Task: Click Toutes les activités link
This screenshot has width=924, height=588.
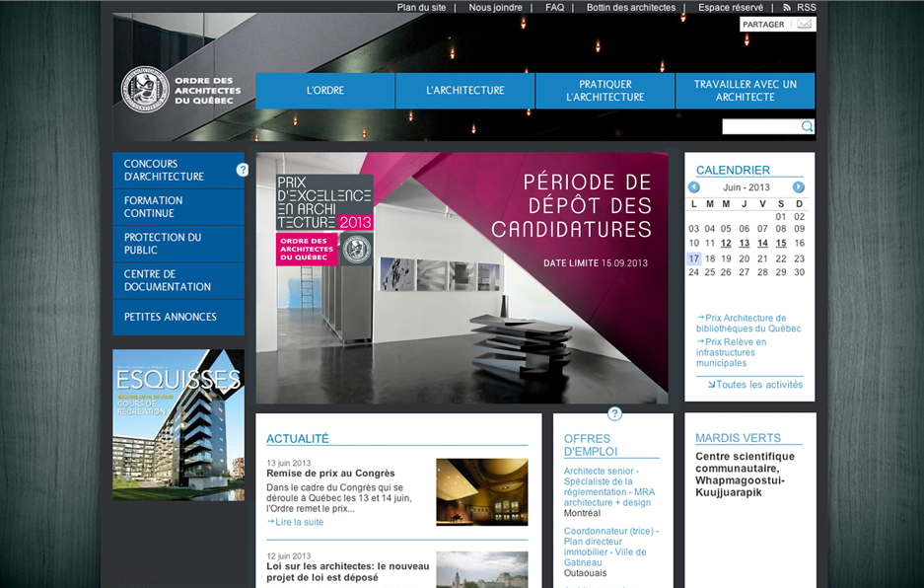Action: coord(755,385)
